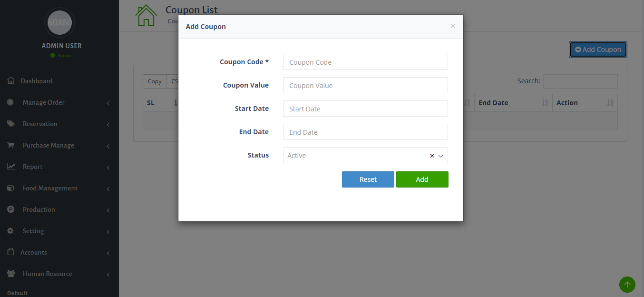Expand the Accounts sidebar menu

click(108, 253)
